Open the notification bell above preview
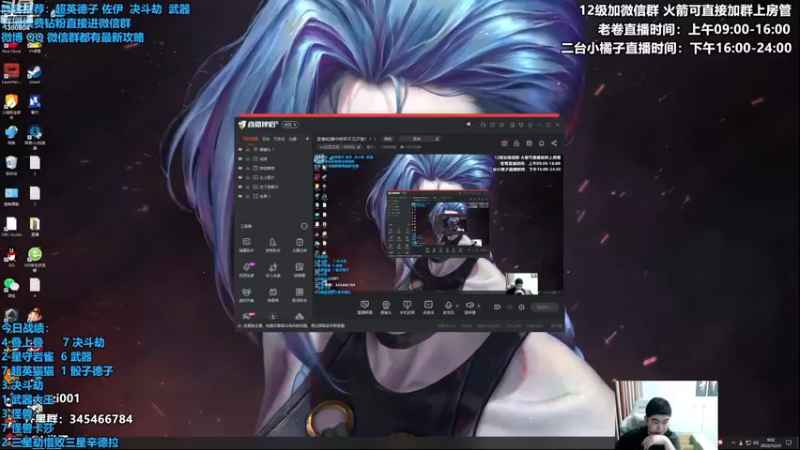The height and width of the screenshot is (450, 800). (541, 143)
